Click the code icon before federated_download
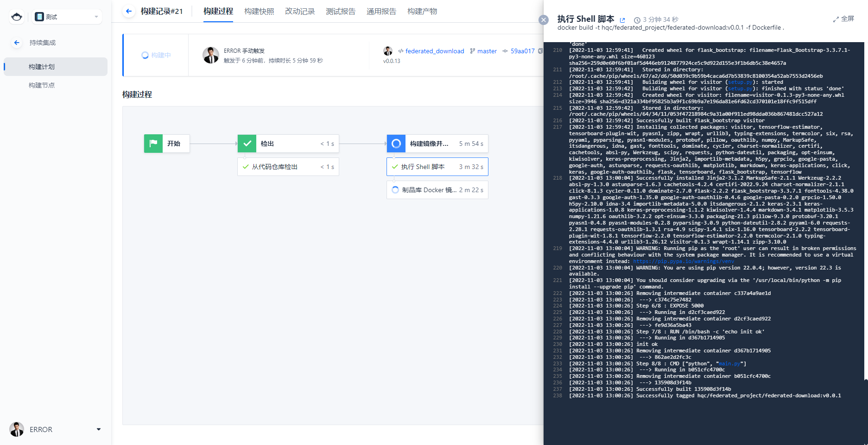Viewport: 868px width, 445px height. click(401, 51)
